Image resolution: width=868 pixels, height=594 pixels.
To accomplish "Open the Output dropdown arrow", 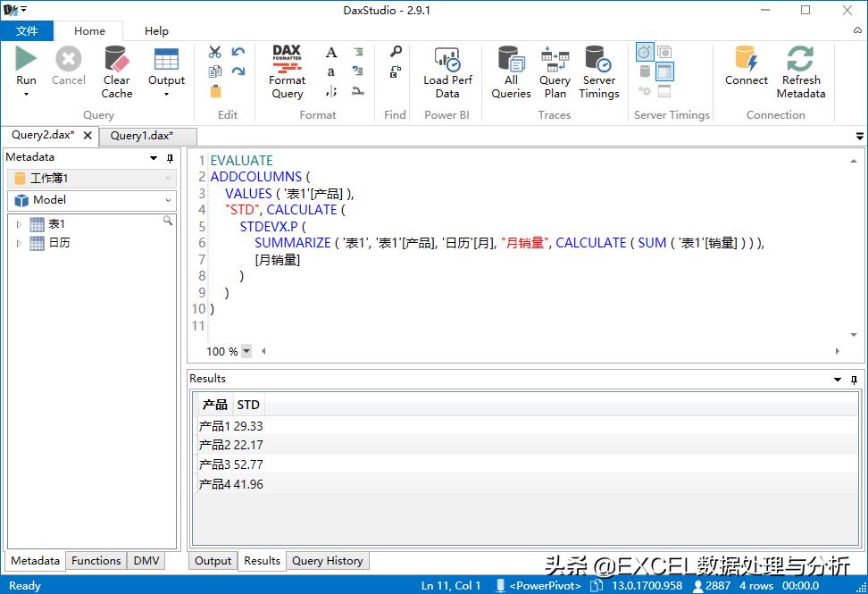I will click(x=166, y=95).
